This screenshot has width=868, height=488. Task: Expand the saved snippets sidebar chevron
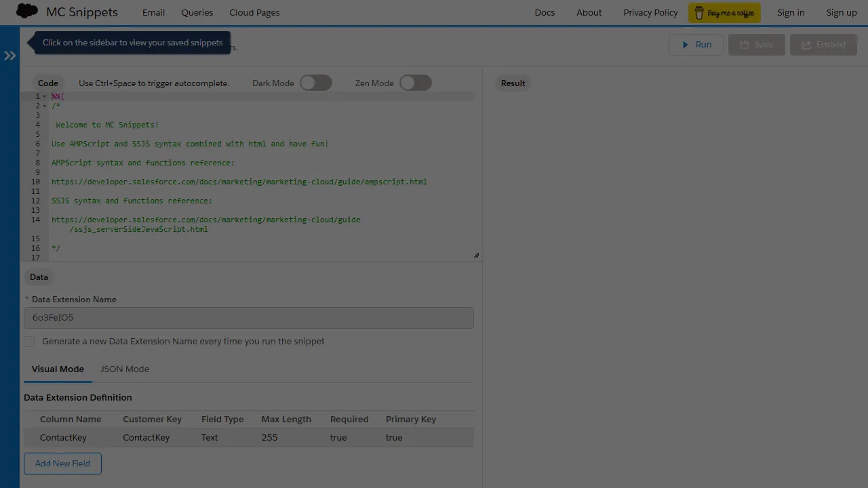coord(9,55)
